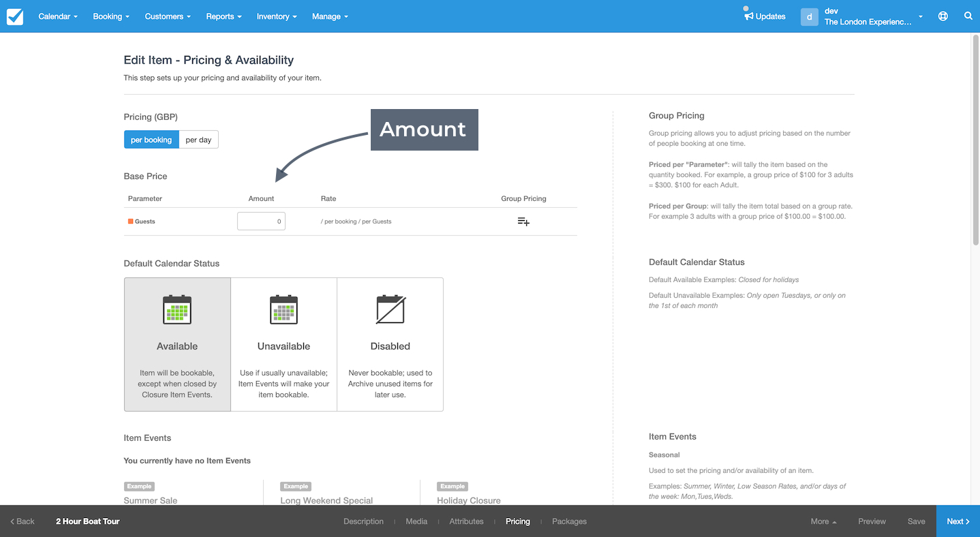Click the Next button
Screen dimensions: 980x537
pos(958,521)
